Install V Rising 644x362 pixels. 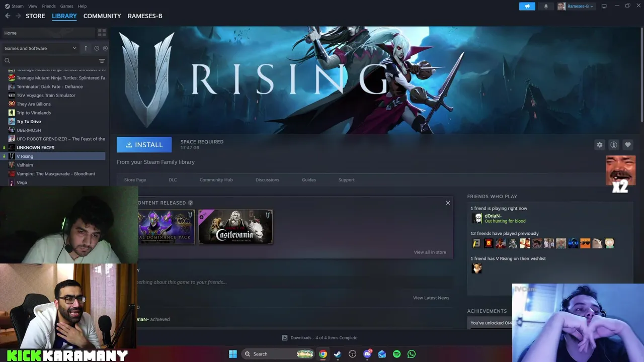(x=144, y=145)
